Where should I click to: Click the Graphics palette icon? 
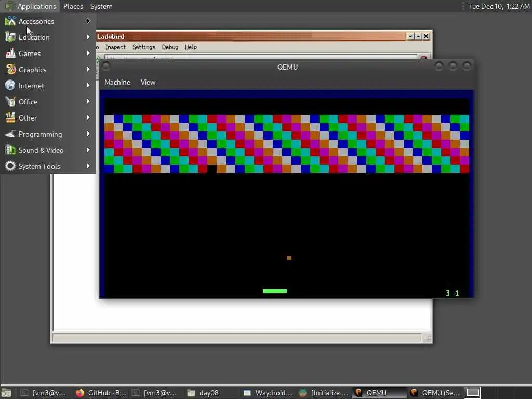(x=10, y=69)
